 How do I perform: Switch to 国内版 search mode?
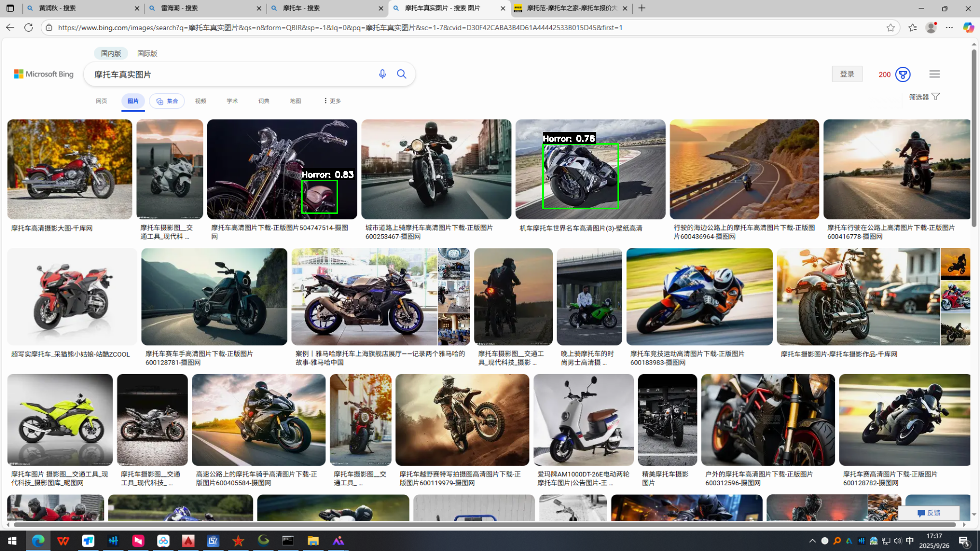[111, 54]
